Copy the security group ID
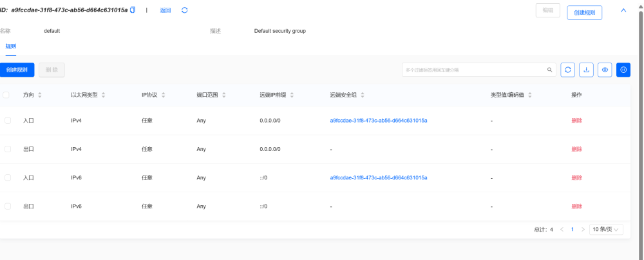 [x=133, y=10]
